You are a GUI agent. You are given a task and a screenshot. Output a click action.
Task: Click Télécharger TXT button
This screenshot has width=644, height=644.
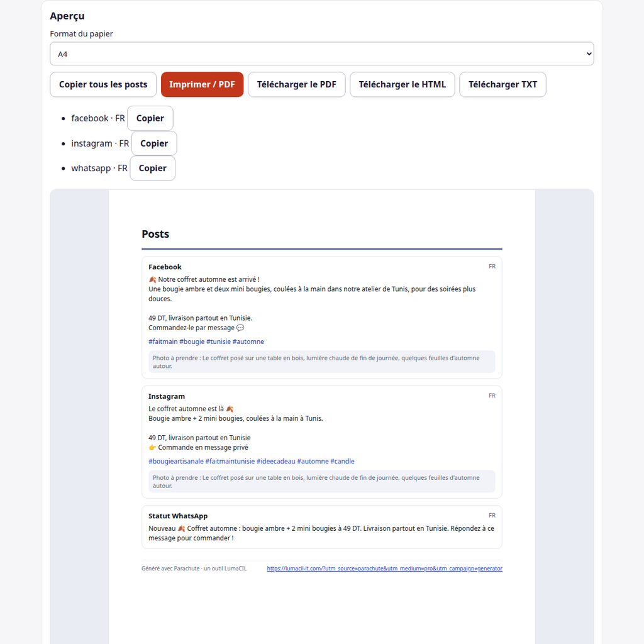coord(502,85)
